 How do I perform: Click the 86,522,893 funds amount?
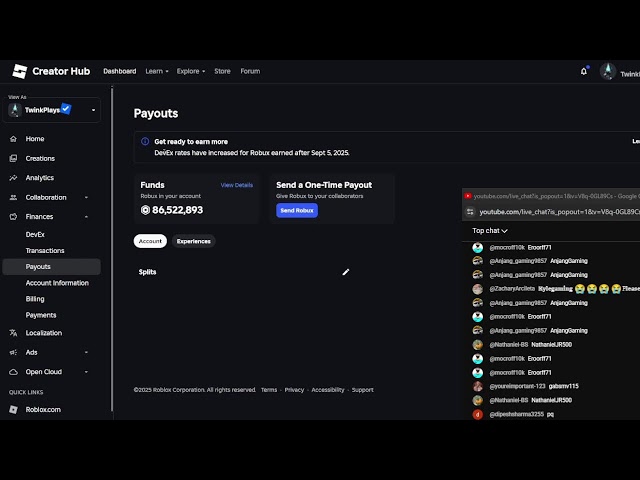tap(177, 210)
